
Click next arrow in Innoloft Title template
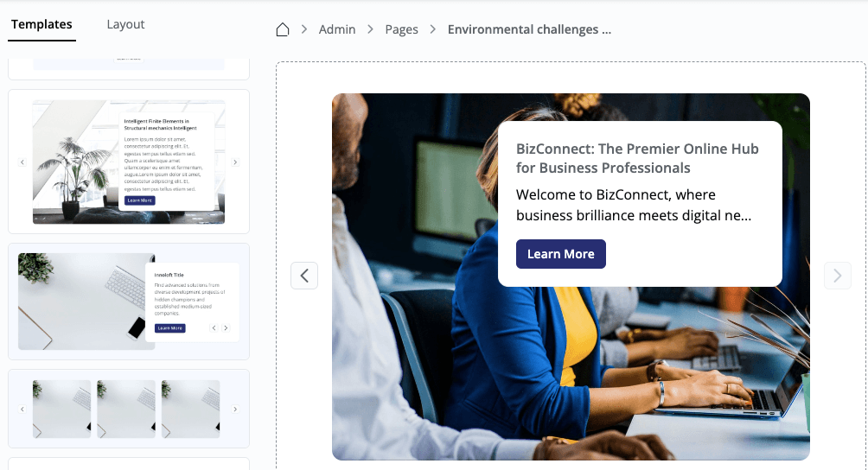click(226, 328)
